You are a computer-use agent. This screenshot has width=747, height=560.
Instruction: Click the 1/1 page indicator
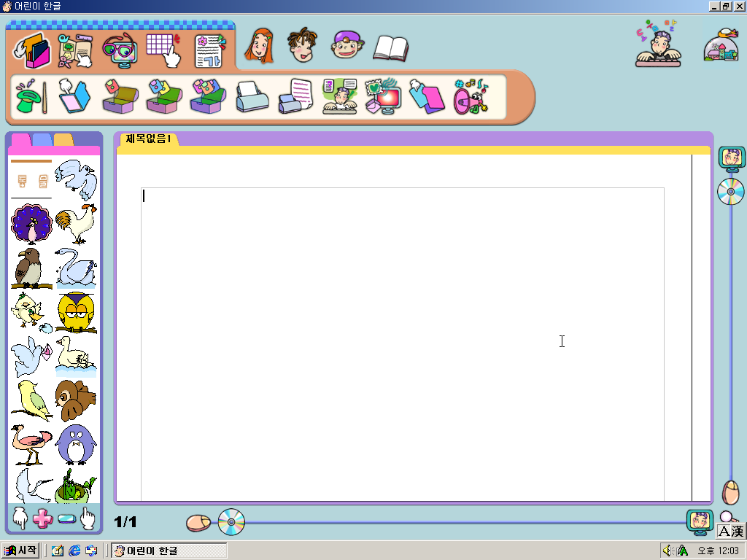point(125,522)
